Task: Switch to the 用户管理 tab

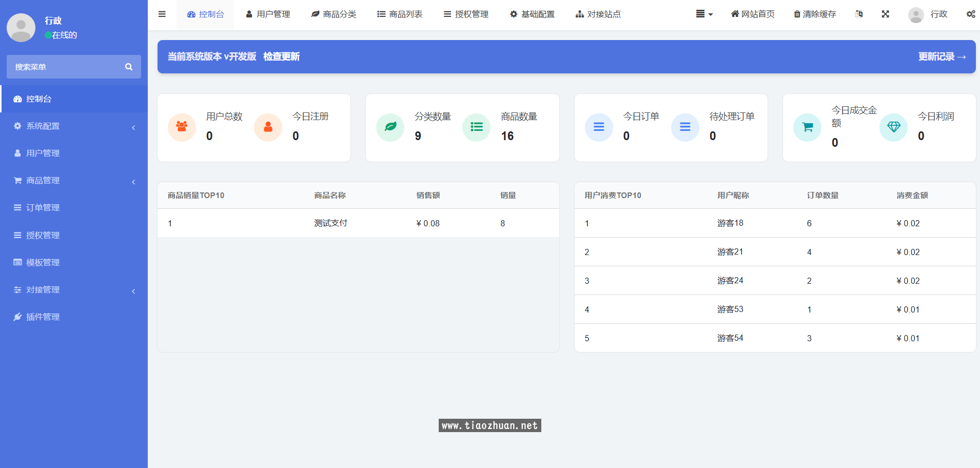Action: 268,14
